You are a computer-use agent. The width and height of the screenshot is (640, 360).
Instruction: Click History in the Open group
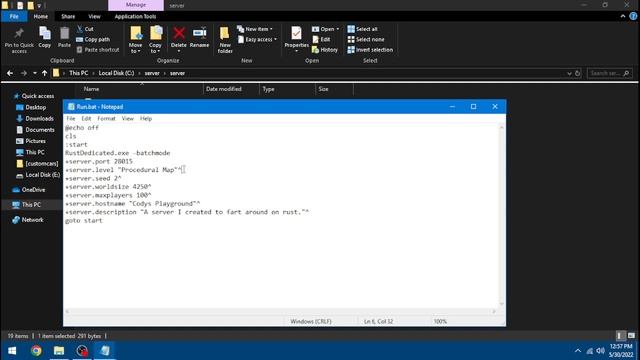[324, 50]
